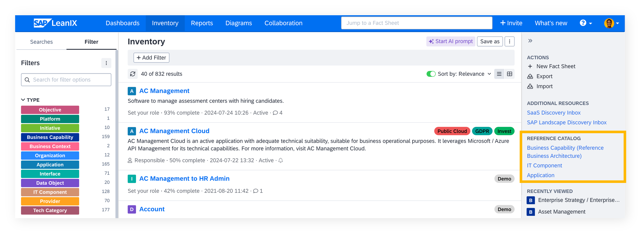Click bell icon on AC Management Cloud
644x237 pixels.
[281, 161]
